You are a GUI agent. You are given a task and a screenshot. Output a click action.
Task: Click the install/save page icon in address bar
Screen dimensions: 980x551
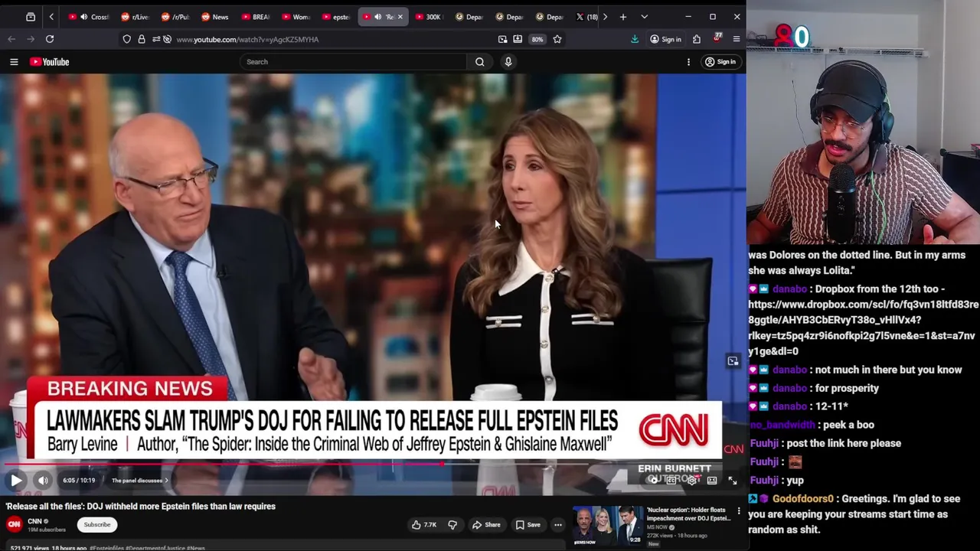[x=518, y=39]
